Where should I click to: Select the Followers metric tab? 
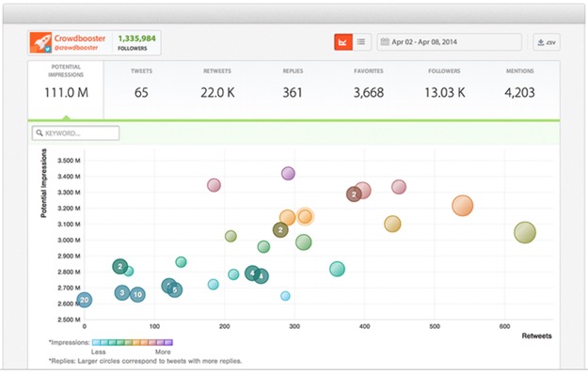tap(444, 90)
